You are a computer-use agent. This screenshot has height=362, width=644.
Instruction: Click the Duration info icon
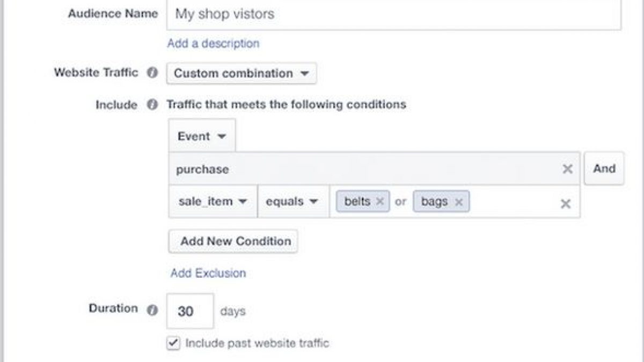152,310
